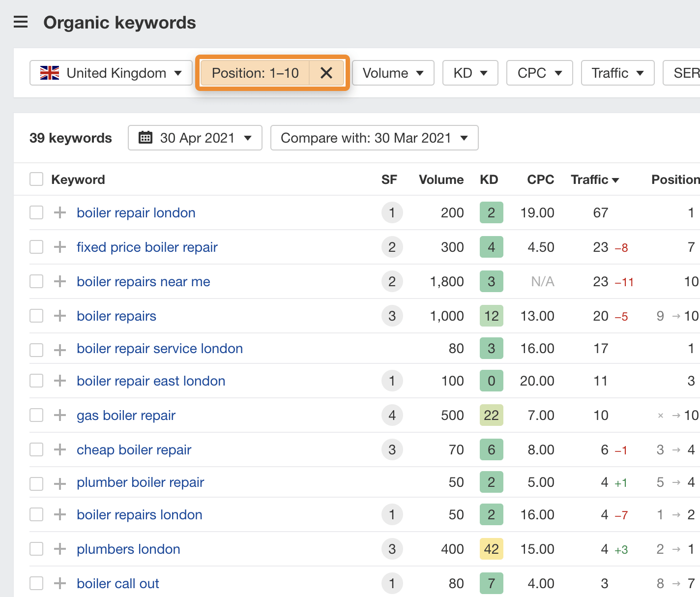Open the Volume filter menu
This screenshot has height=597, width=700.
pos(393,73)
